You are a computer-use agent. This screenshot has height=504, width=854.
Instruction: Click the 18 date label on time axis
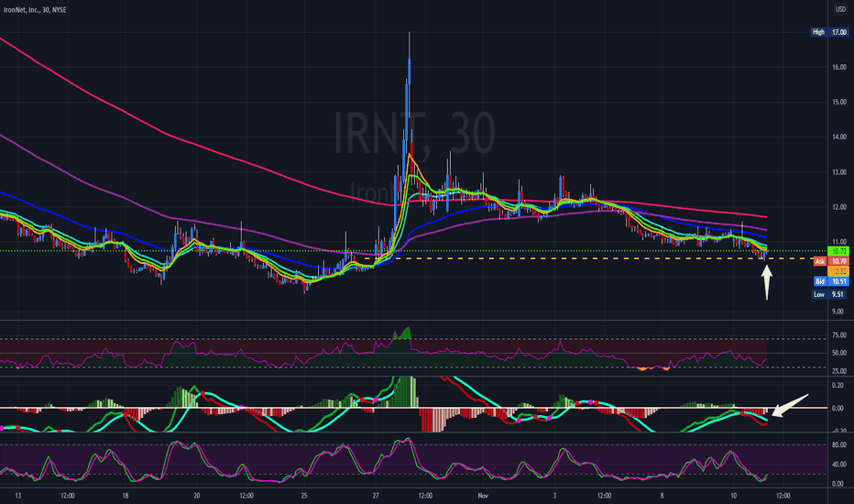pyautogui.click(x=126, y=496)
